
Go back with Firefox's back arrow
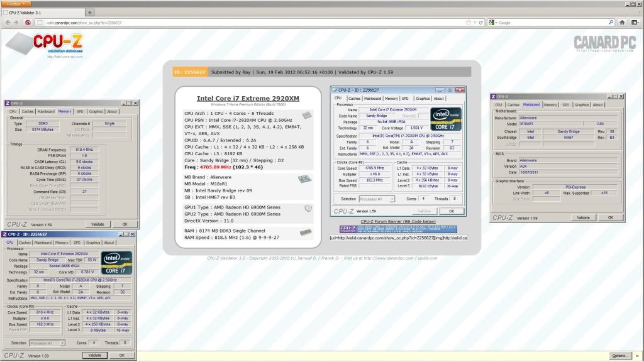[8, 23]
